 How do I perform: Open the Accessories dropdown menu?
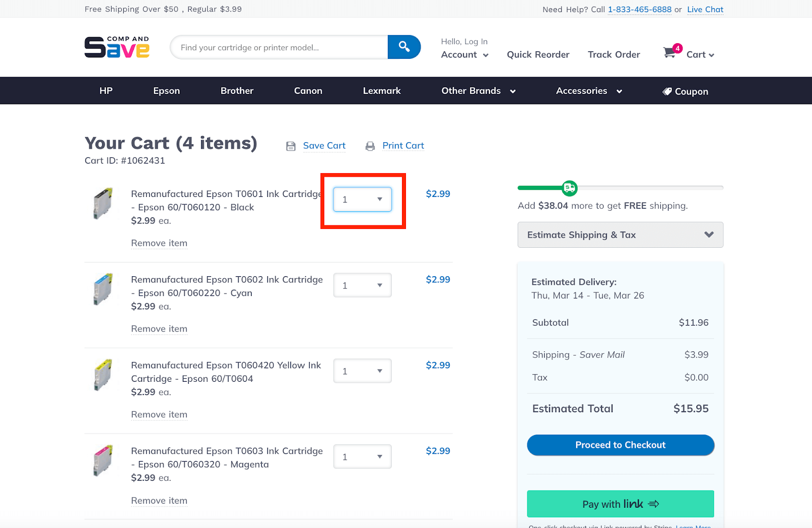pyautogui.click(x=588, y=91)
